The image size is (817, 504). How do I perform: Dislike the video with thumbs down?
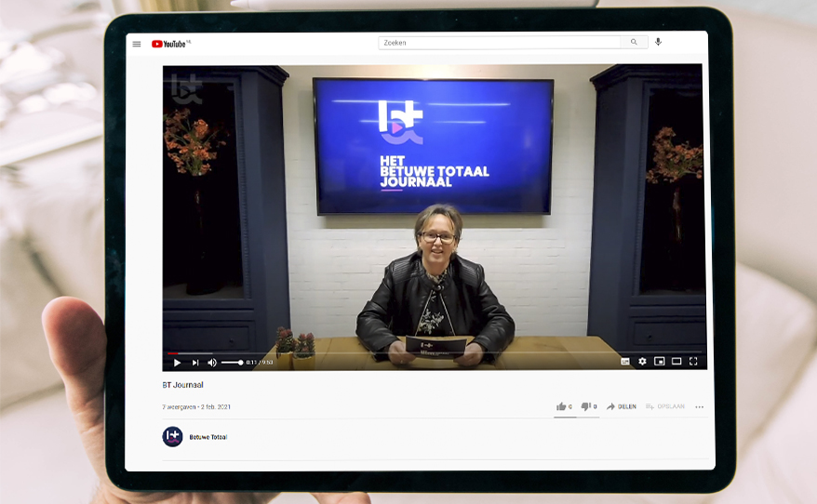586,406
